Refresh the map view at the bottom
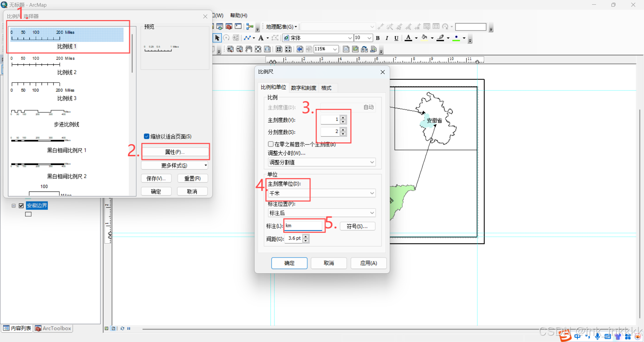This screenshot has height=342, width=644. tap(122, 329)
